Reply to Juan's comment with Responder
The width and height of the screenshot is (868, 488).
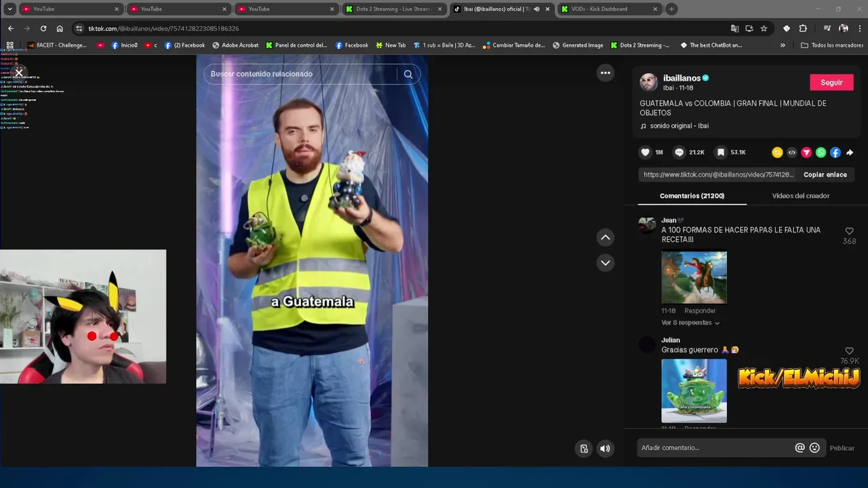[x=700, y=310]
